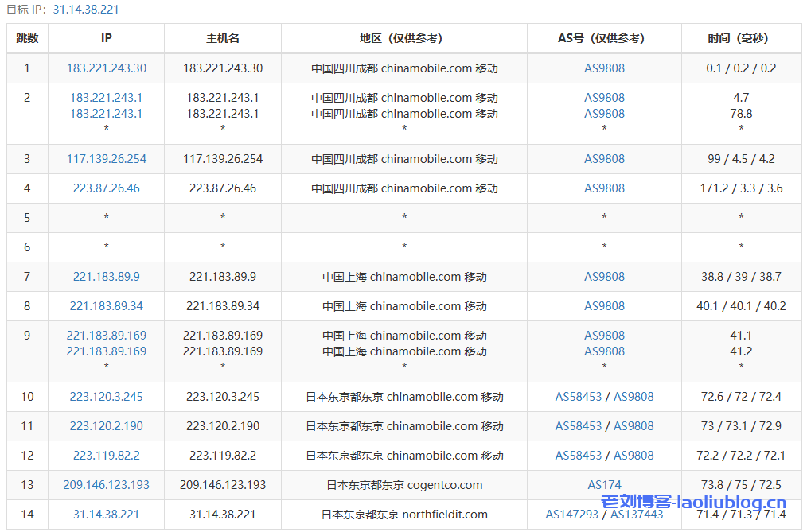The width and height of the screenshot is (807, 532).
Task: Click the AS9808 link in hop 1 row
Action: [x=604, y=68]
